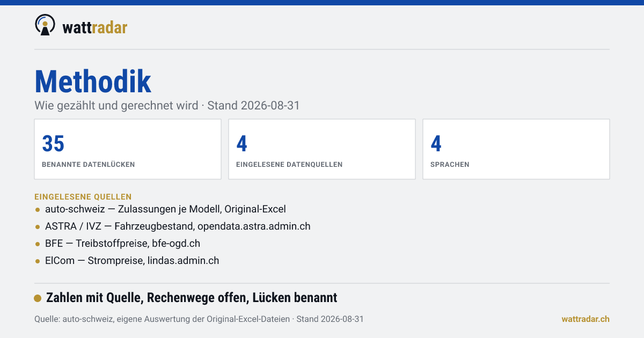Select the auto-schweiz Zulassungen source row
Viewport: 644px width, 338px height.
pos(160,209)
